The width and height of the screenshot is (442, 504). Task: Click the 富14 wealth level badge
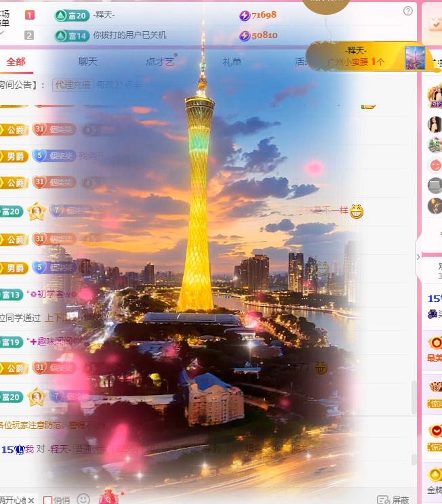point(72,36)
